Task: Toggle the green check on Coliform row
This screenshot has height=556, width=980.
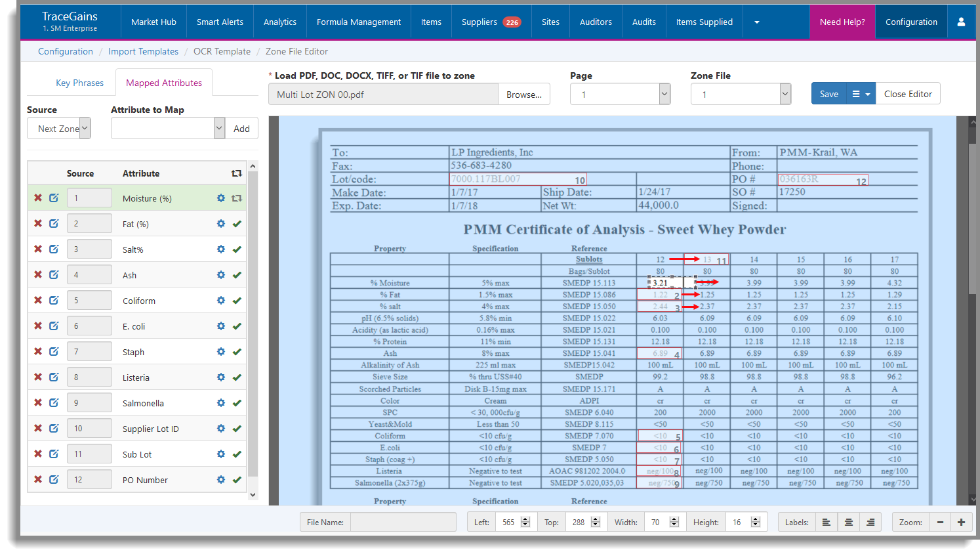Action: coord(237,300)
